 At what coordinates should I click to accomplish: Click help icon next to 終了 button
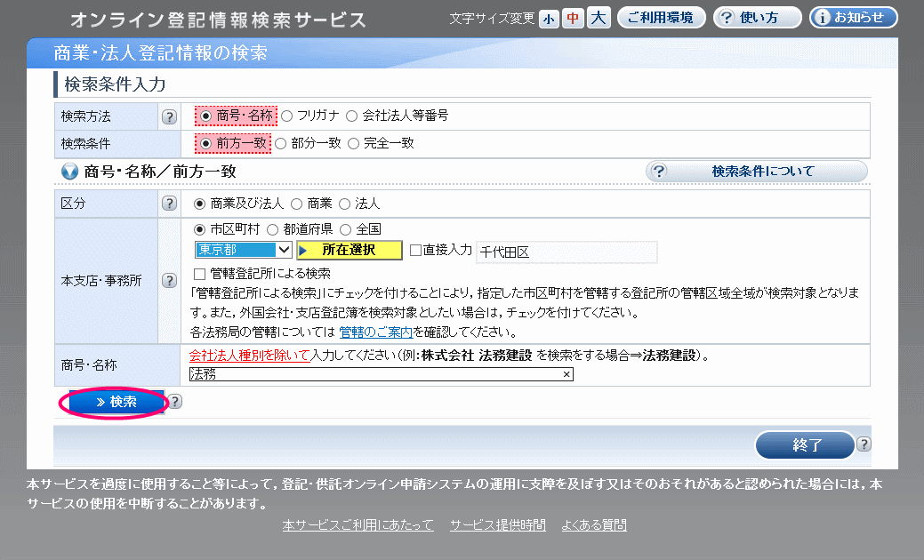pos(863,444)
